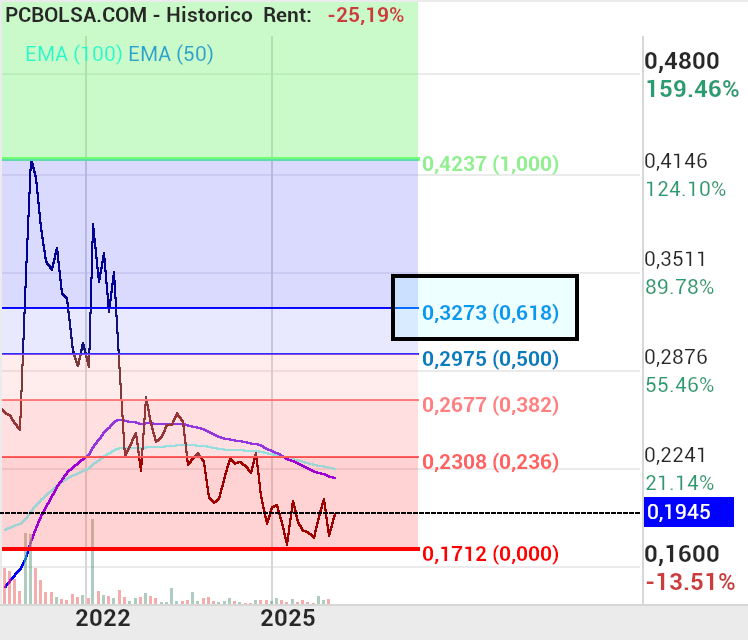Click the 2025 year marker

pos(287,619)
